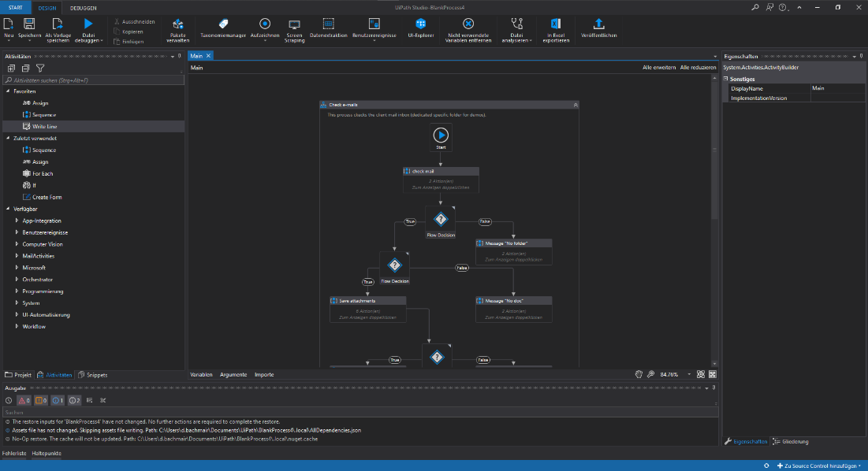Viewport: 868px width, 471px height.
Task: Open the Importe tab
Action: coord(264,374)
